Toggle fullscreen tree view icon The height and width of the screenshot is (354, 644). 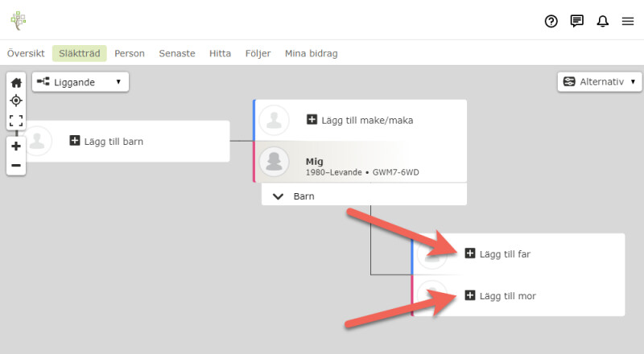16,121
